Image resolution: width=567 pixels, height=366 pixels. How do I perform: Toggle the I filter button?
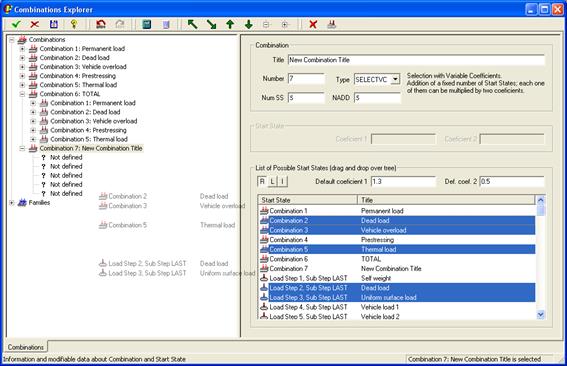coord(282,181)
